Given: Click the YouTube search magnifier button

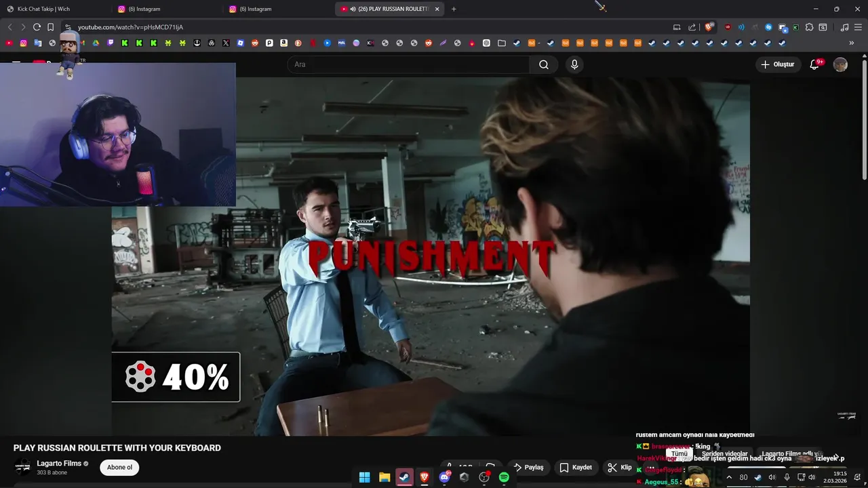Looking at the screenshot, I should 544,64.
